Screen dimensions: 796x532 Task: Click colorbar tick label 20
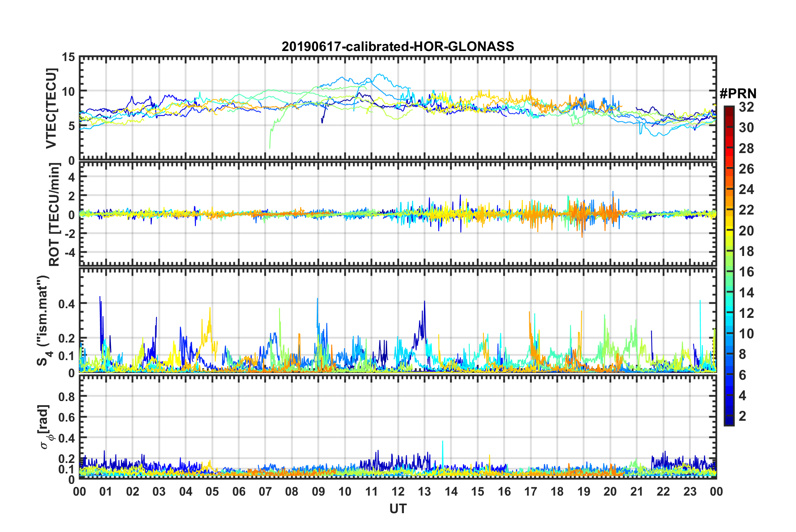746,231
